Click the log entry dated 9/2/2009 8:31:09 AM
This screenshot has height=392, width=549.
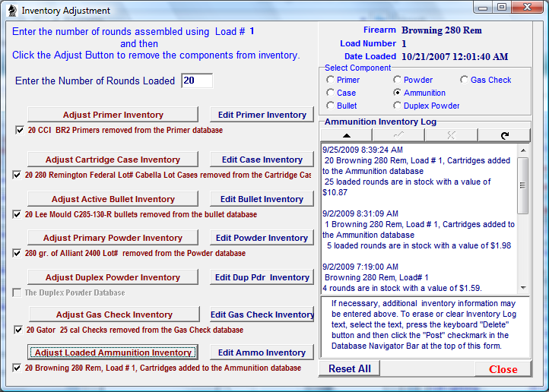(x=360, y=213)
